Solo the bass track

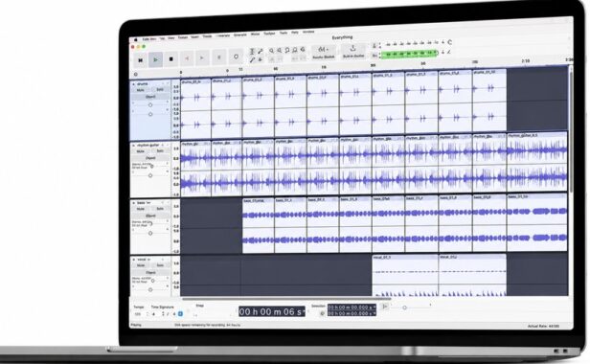pyautogui.click(x=160, y=209)
